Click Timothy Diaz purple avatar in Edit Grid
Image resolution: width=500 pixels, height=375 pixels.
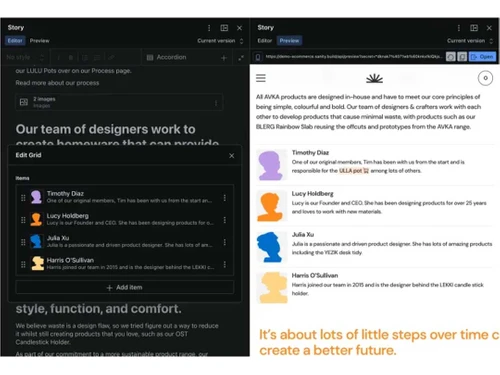click(36, 197)
